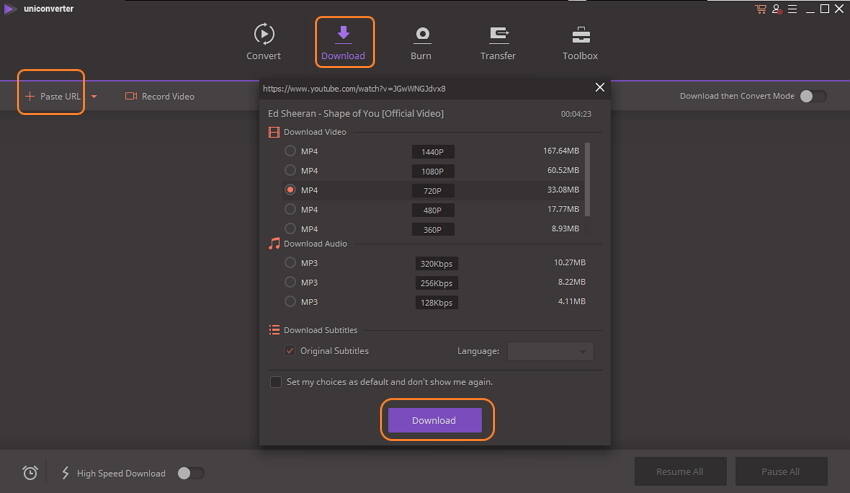Viewport: 850px width, 493px height.
Task: Click the Ed Sheeran video title
Action: (x=356, y=113)
